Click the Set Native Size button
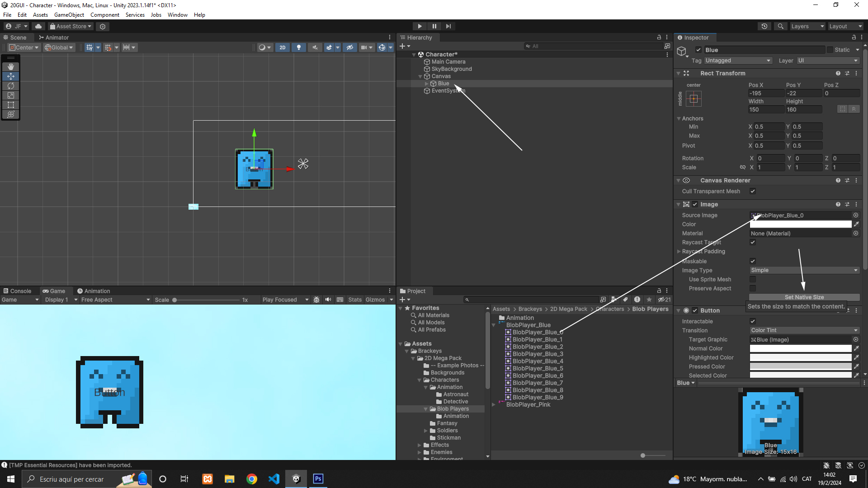The image size is (868, 488). pos(804,297)
